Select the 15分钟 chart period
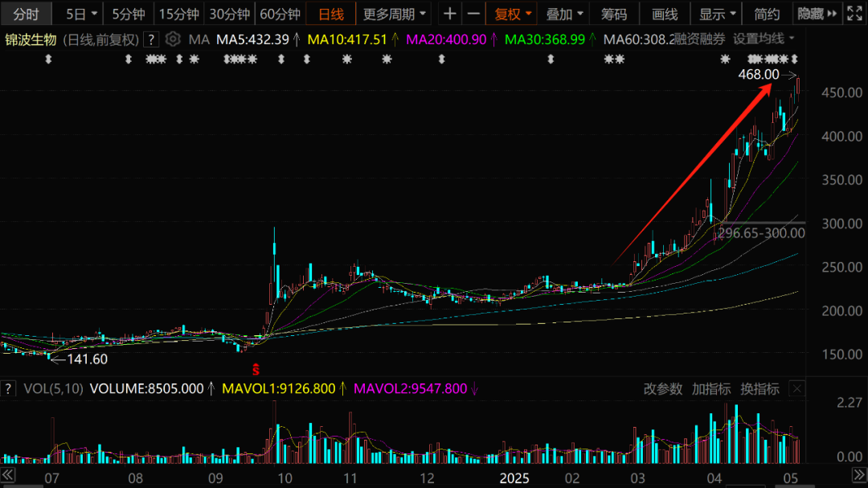Screen dimensions: 868x488 coord(178,14)
